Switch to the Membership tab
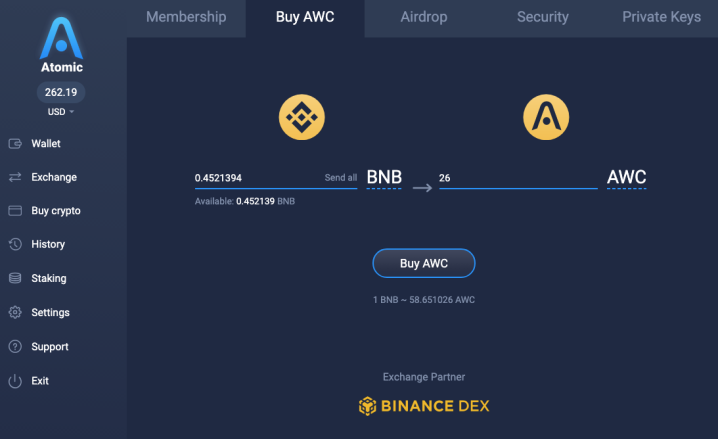 click(x=186, y=17)
